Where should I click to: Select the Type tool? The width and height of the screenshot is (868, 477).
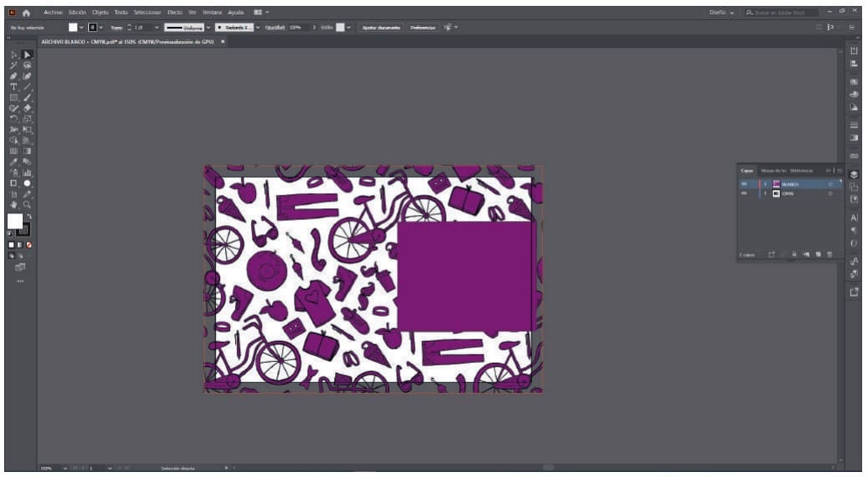click(13, 86)
